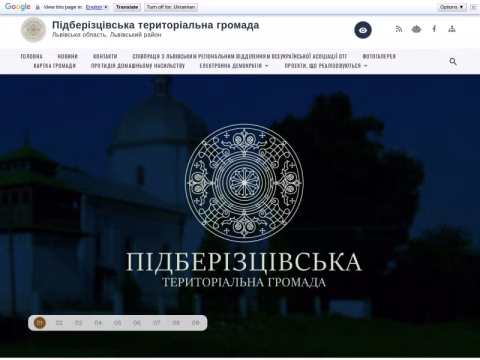The width and height of the screenshot is (480, 360).
Task: Open the RSS feed icon
Action: pos(399,29)
